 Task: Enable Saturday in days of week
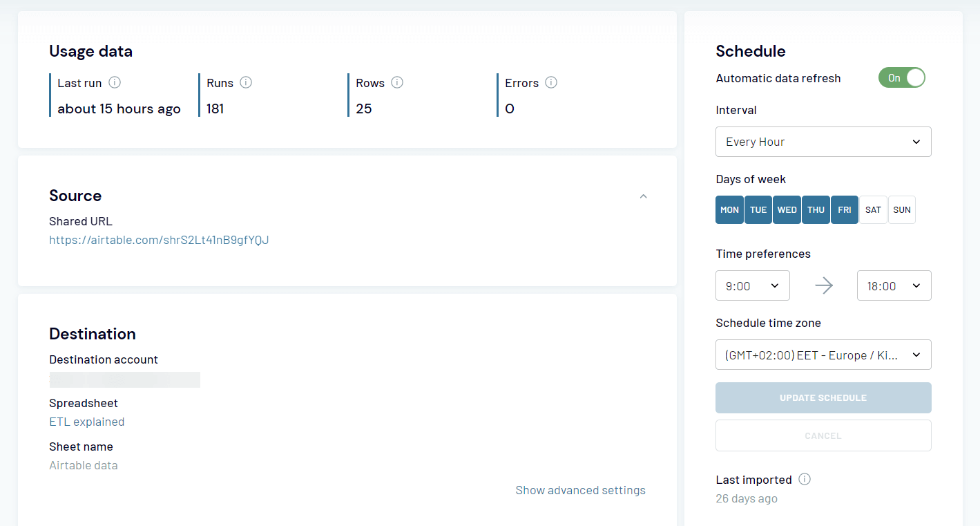pyautogui.click(x=873, y=209)
